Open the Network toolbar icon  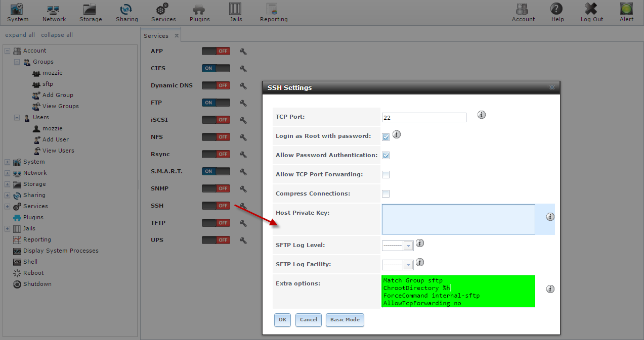54,13
